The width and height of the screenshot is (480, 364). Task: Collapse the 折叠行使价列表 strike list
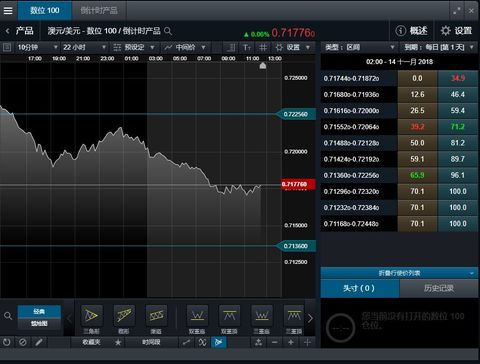[399, 273]
